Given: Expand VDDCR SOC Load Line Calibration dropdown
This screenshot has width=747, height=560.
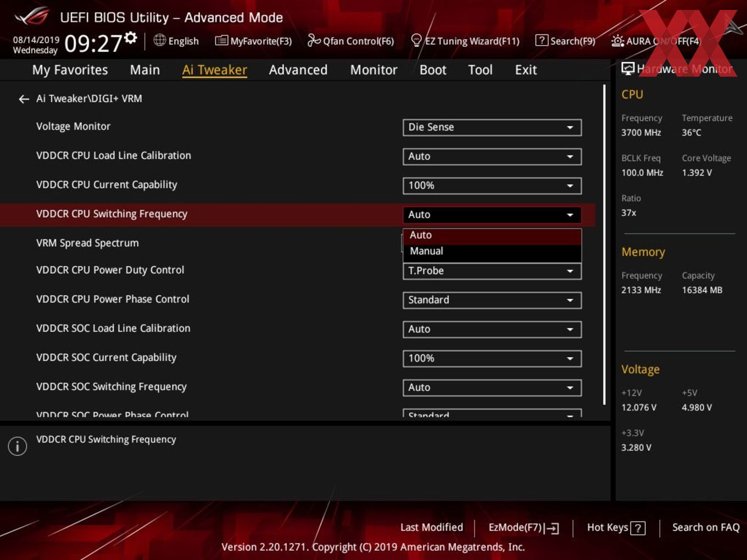Looking at the screenshot, I should coord(492,329).
